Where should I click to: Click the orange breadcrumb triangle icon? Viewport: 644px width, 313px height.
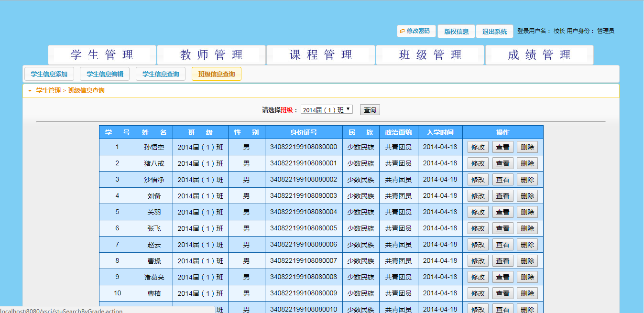click(30, 91)
